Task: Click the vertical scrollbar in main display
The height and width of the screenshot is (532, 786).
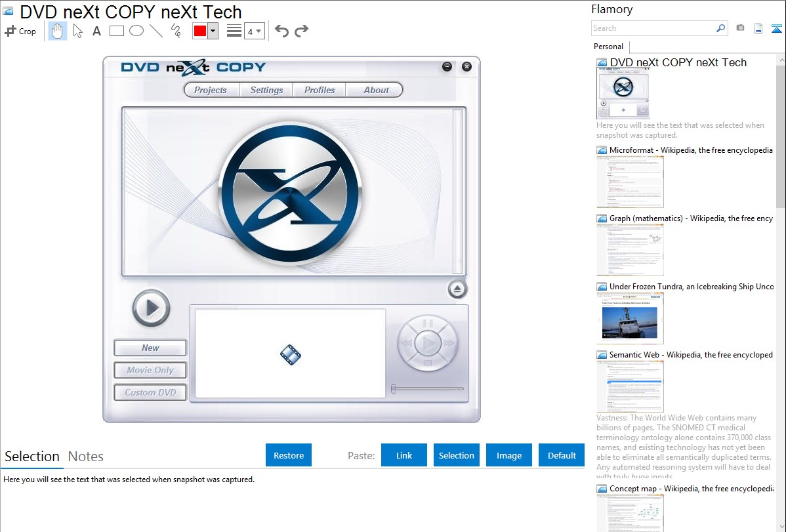Action: point(458,191)
